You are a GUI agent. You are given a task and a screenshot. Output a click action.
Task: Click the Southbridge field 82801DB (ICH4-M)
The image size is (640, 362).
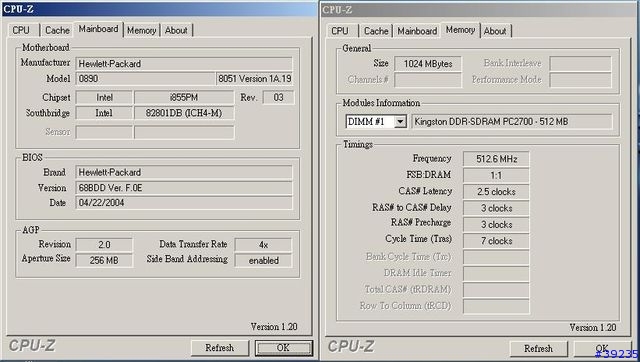[x=184, y=113]
